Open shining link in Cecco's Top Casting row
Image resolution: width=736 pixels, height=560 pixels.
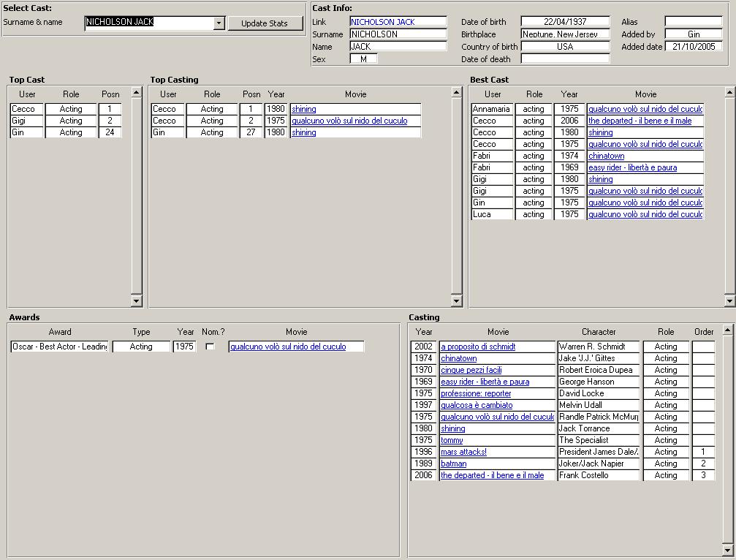(x=304, y=109)
